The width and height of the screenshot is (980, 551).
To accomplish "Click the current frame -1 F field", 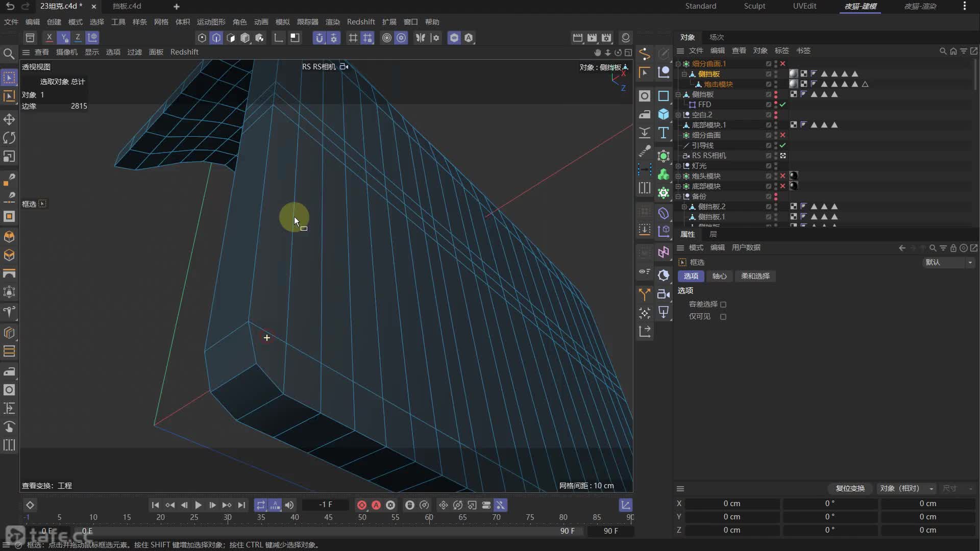I will (x=326, y=505).
